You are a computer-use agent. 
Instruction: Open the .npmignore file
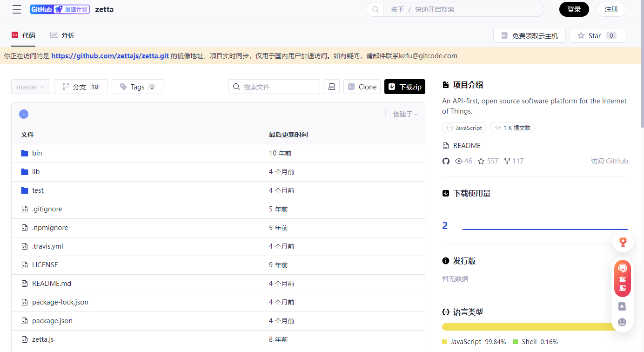point(50,228)
